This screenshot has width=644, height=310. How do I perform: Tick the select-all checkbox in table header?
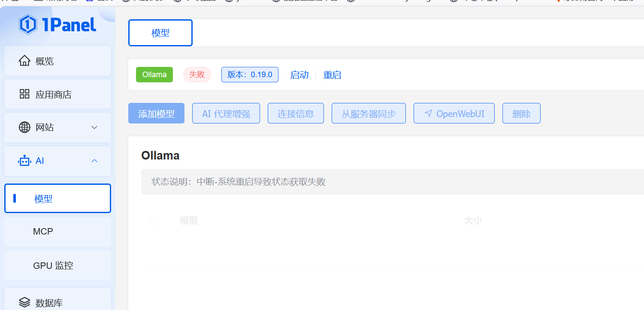(153, 220)
